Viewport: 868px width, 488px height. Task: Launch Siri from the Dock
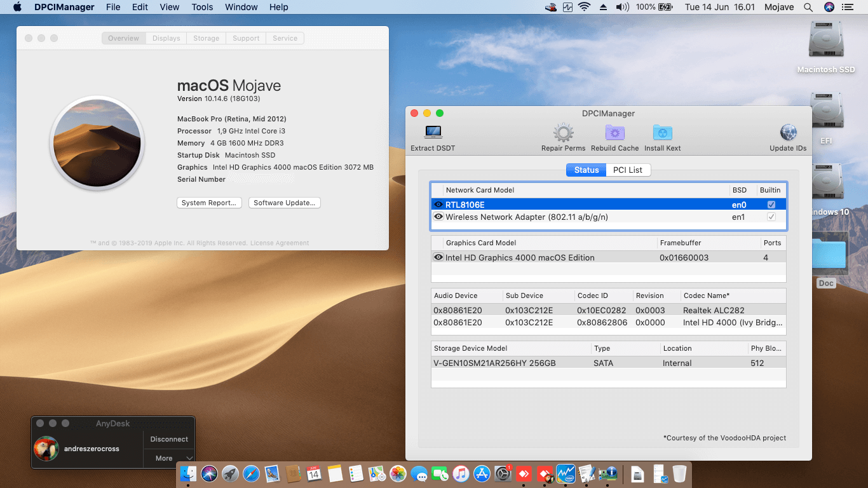(210, 473)
